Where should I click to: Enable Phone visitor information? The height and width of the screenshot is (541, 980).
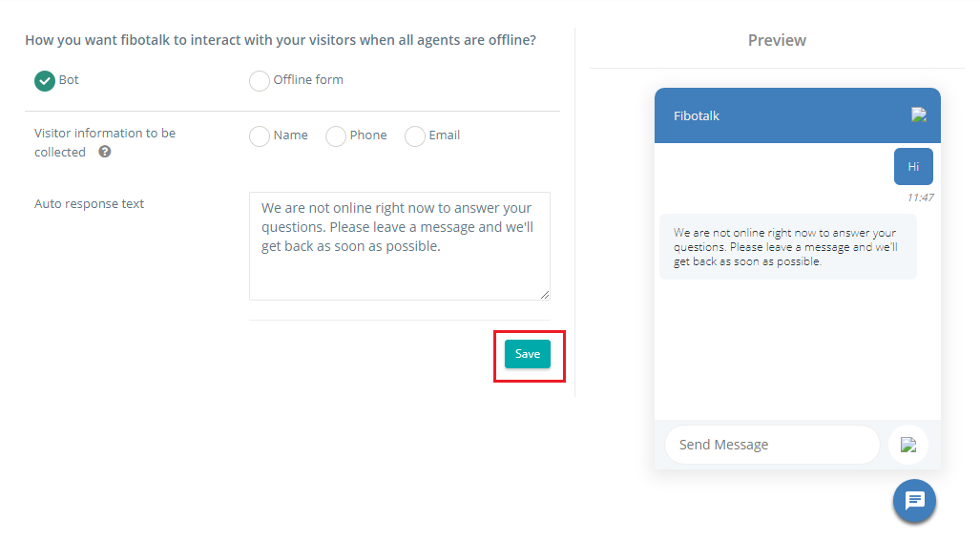(x=336, y=135)
